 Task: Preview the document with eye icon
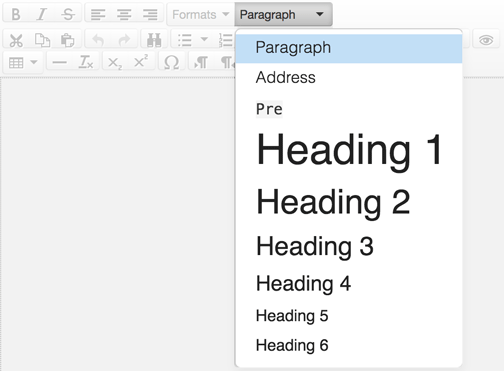pos(486,40)
